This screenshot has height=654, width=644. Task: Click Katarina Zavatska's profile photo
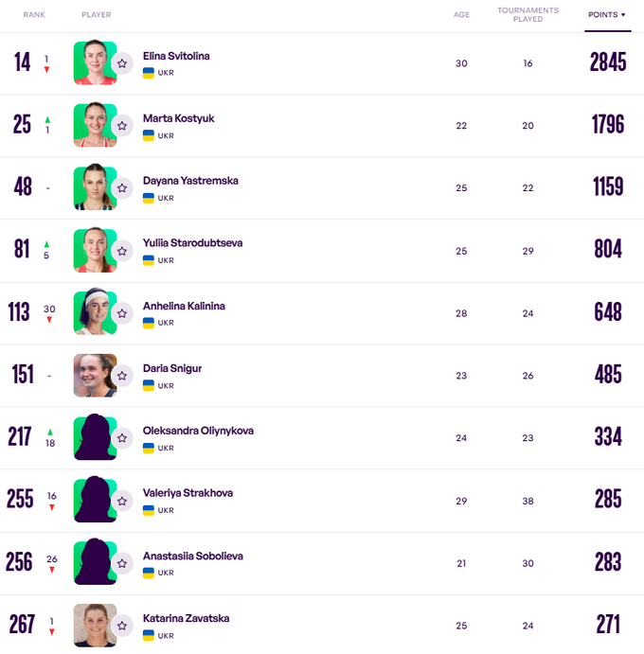93,625
